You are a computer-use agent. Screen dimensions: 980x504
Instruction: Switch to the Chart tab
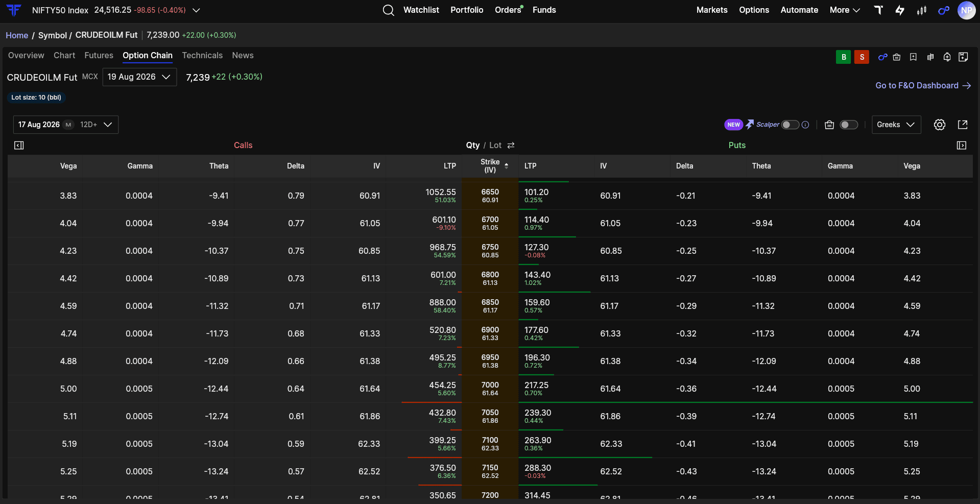(x=64, y=56)
